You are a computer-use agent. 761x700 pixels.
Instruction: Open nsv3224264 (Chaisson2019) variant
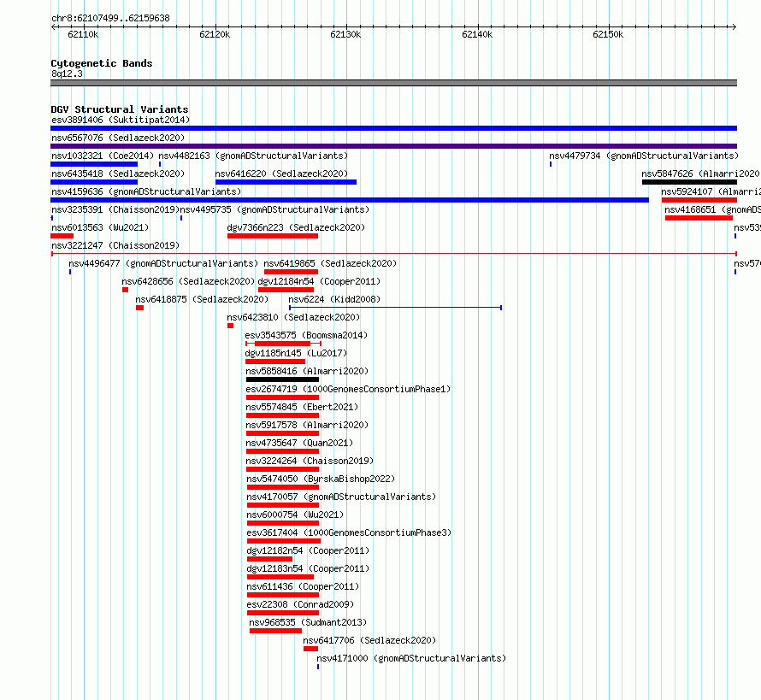pyautogui.click(x=310, y=461)
